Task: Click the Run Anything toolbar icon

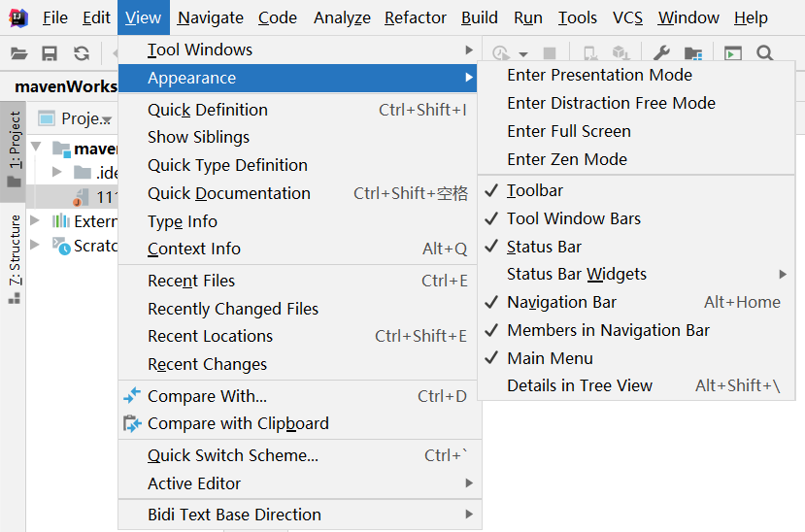Action: [732, 53]
